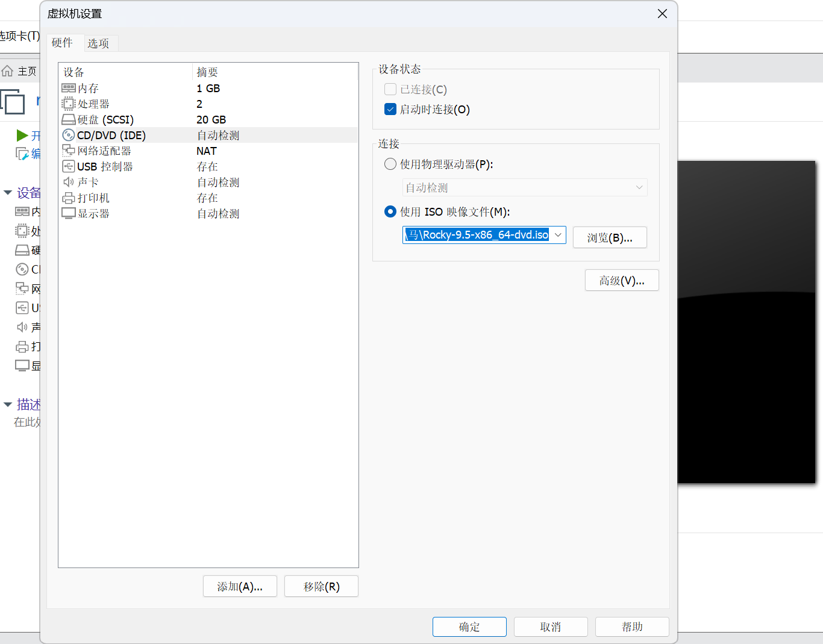Click the 设备 column header
This screenshot has height=644, width=823.
tap(125, 72)
